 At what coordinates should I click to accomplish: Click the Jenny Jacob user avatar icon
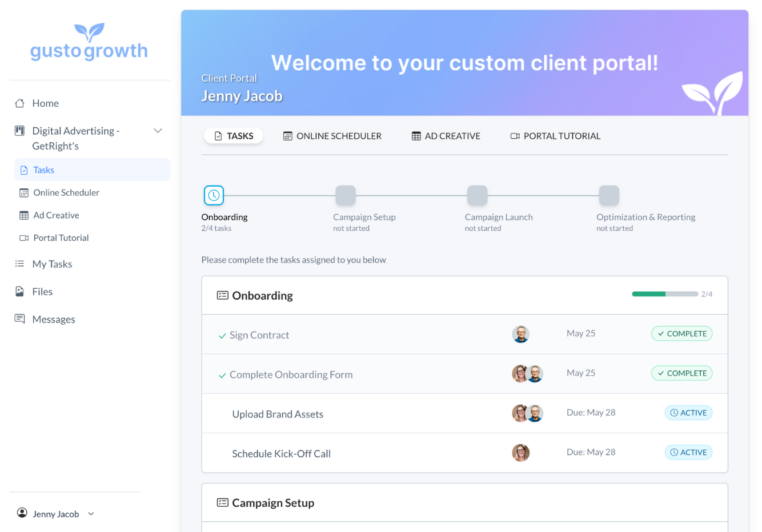(x=22, y=513)
